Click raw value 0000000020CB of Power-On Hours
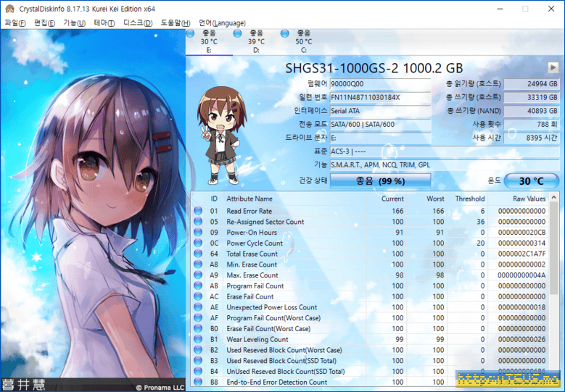 click(521, 233)
